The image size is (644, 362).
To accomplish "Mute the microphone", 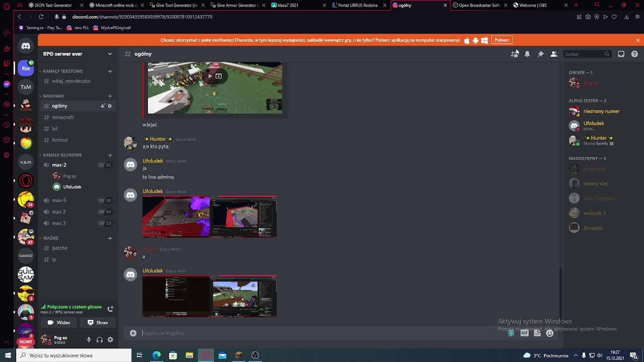I will (89, 340).
